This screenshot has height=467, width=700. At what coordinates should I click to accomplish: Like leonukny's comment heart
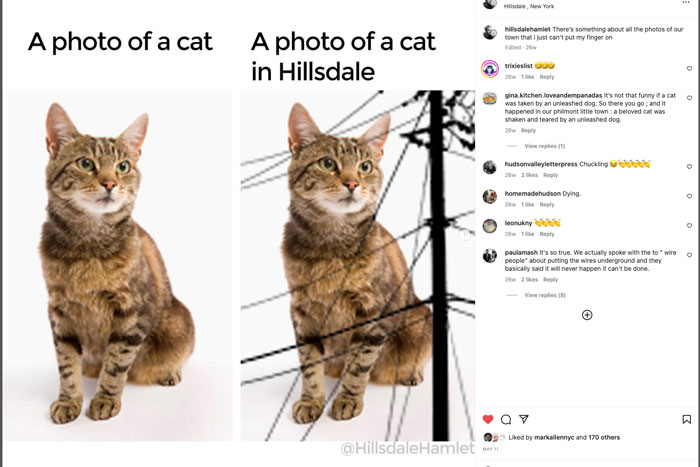[689, 225]
